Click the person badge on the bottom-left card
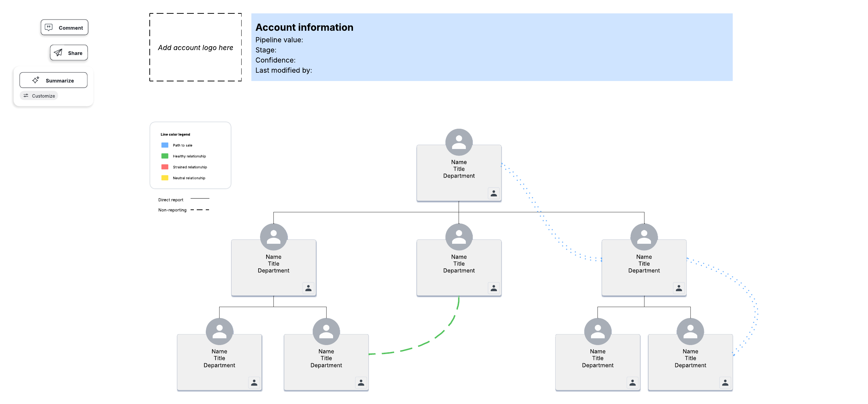The image size is (868, 404). point(254,383)
